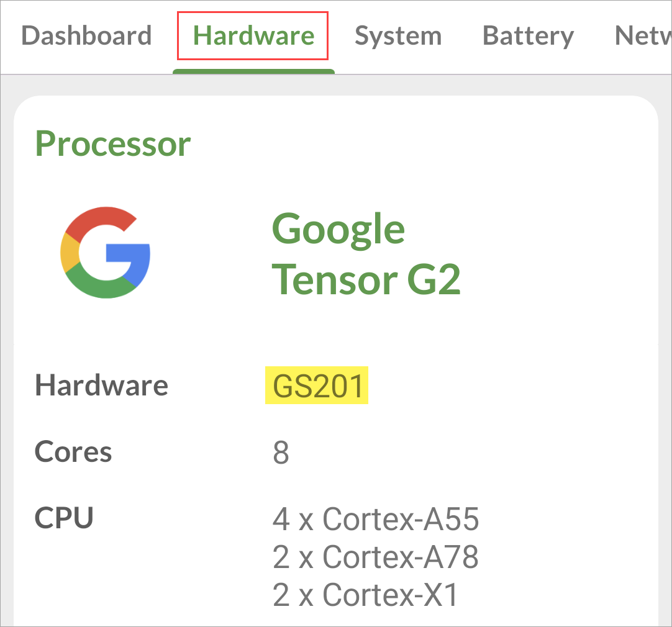Select the Cores label
672x627 pixels.
(73, 452)
